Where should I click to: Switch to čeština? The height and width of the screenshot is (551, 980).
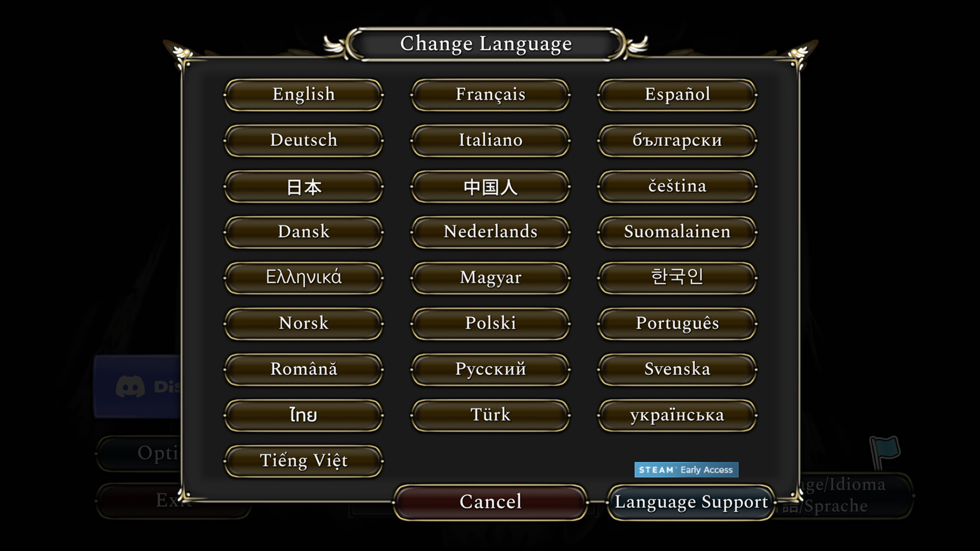677,187
